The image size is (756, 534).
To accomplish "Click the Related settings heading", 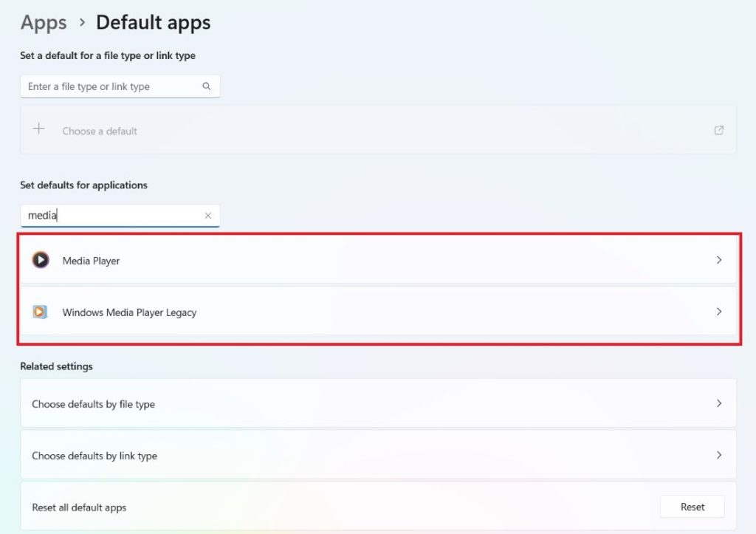I will (x=56, y=366).
